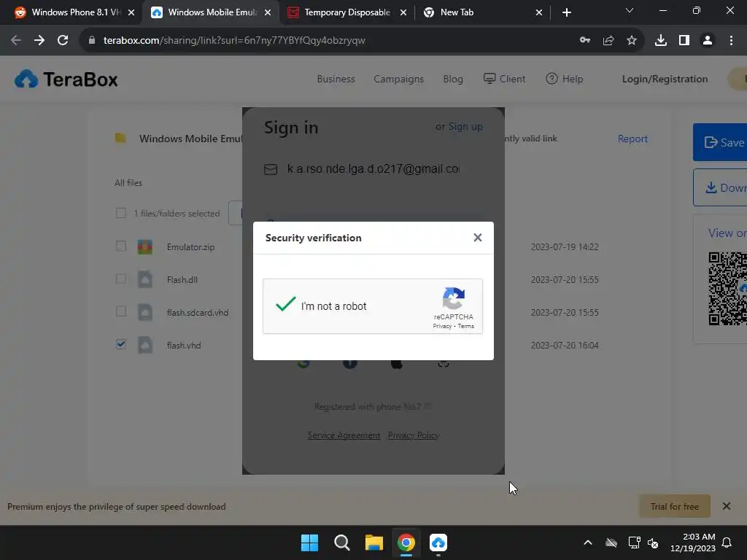The width and height of the screenshot is (747, 560).
Task: Close the Security verification dialog
Action: 477,238
